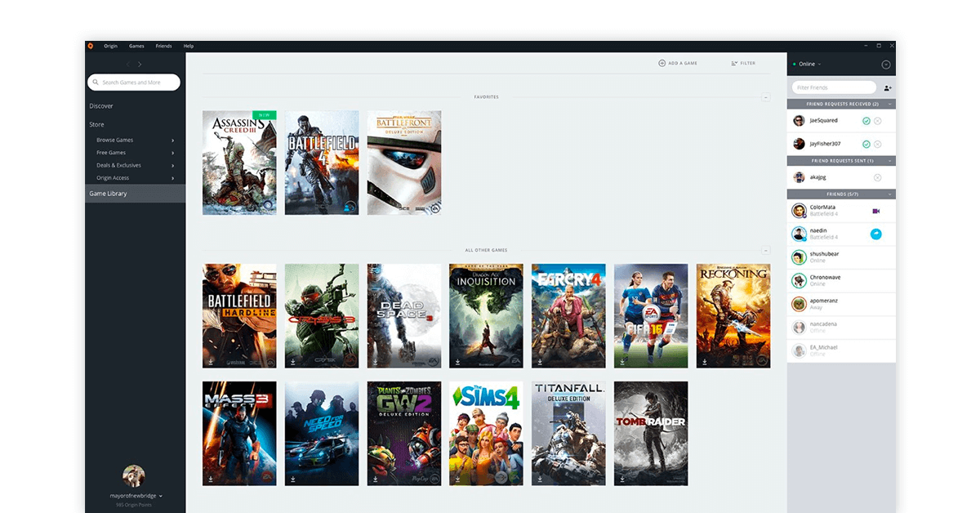Open the Friends menu
This screenshot has height=513, width=980.
coord(163,46)
